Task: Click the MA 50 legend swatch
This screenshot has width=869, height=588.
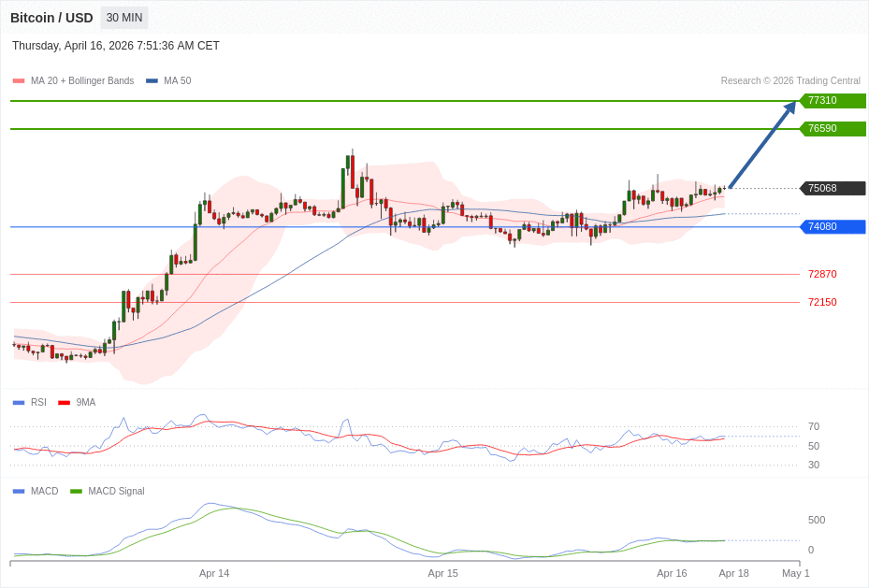Action: tap(152, 81)
